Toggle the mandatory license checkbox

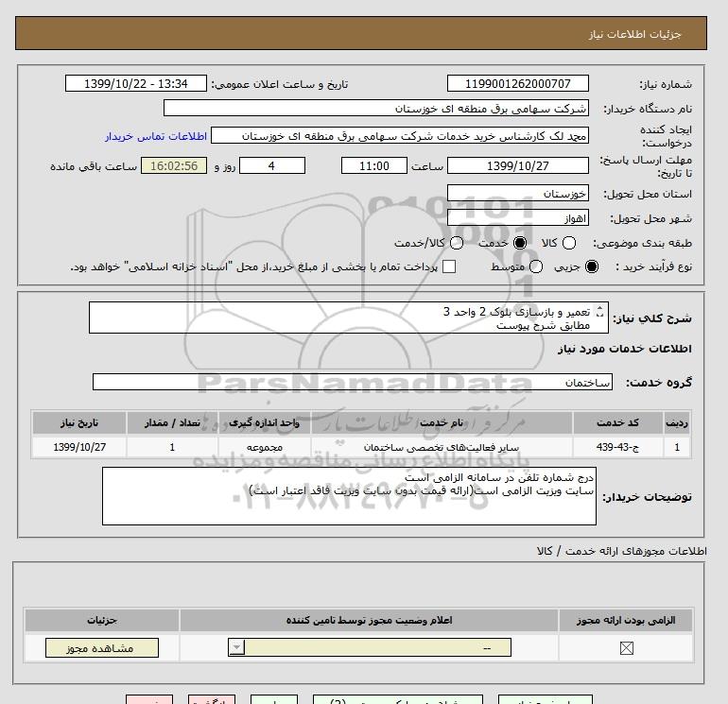626,648
